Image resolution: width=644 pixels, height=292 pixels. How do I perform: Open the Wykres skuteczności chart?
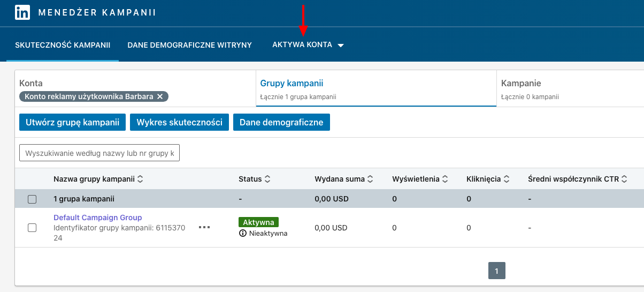click(179, 122)
